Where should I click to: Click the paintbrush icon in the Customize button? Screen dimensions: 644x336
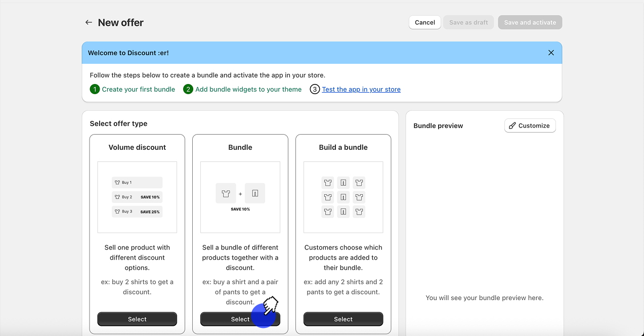click(512, 125)
